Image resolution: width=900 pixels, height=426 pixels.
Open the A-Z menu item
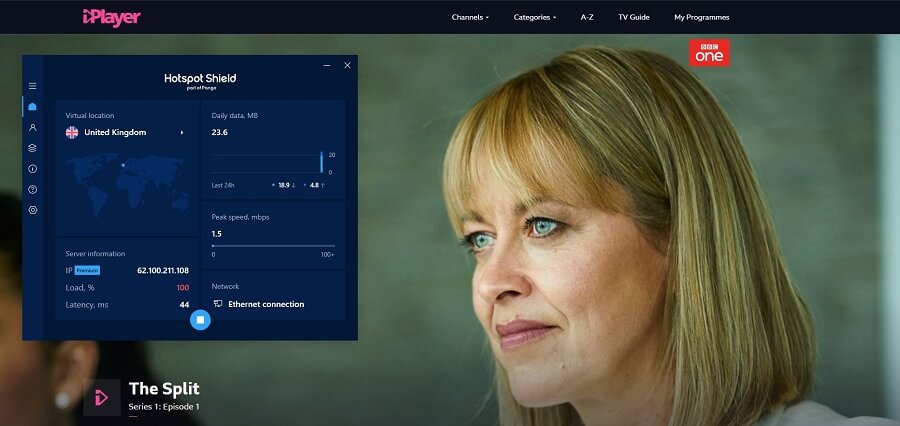point(587,17)
